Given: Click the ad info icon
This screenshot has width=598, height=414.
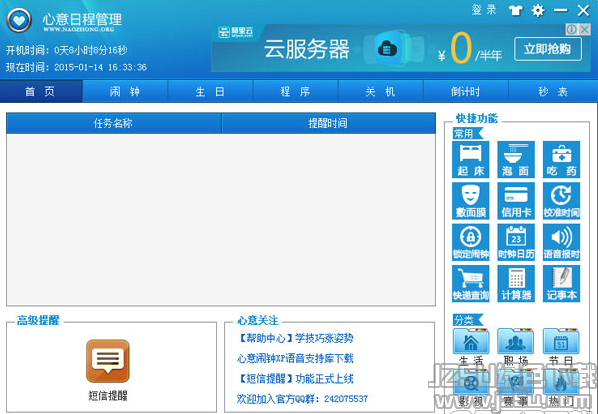Looking at the screenshot, I should (x=572, y=29).
